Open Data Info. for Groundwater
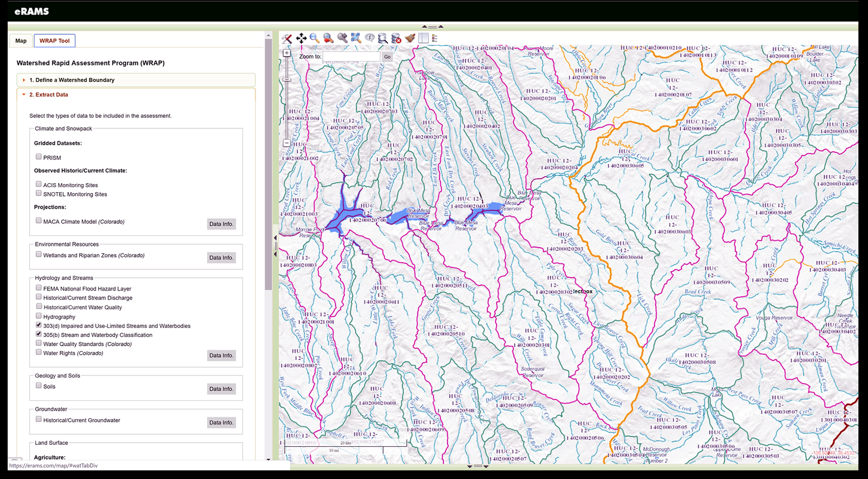Image resolution: width=868 pixels, height=479 pixels. (x=221, y=422)
